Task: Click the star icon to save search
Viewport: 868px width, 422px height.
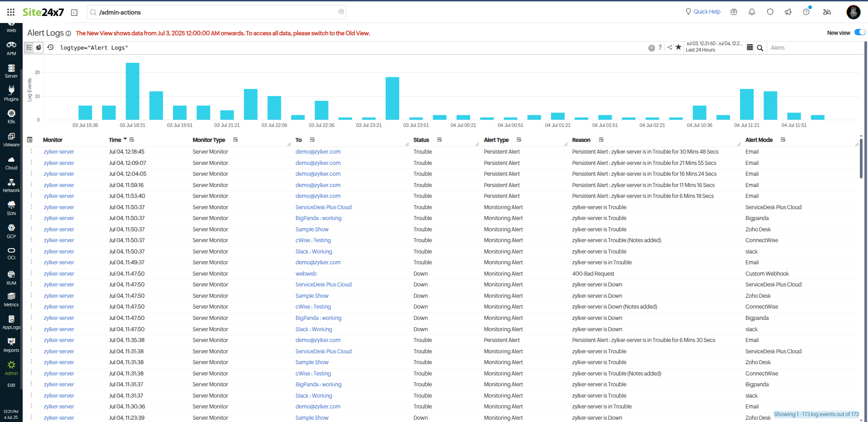Action: pyautogui.click(x=678, y=47)
